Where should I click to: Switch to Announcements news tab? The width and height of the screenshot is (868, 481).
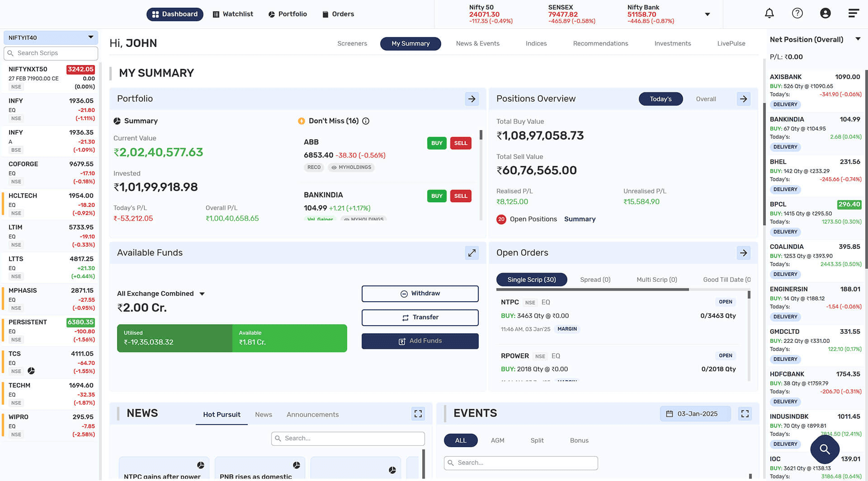312,415
